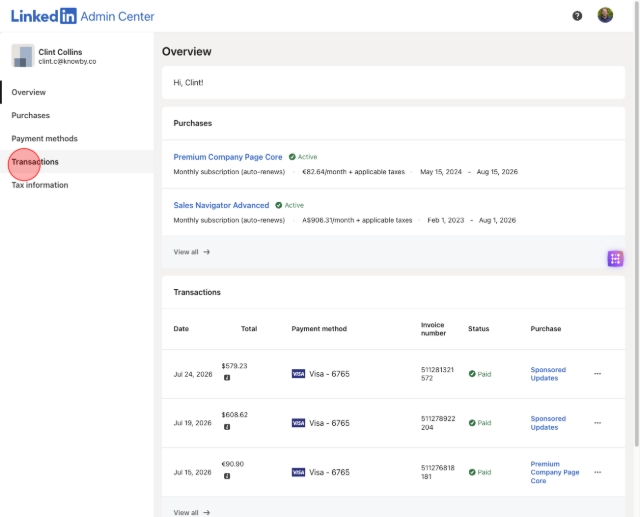The image size is (640, 517).
Task: Open more options for Jul 19 transaction
Action: coord(598,423)
